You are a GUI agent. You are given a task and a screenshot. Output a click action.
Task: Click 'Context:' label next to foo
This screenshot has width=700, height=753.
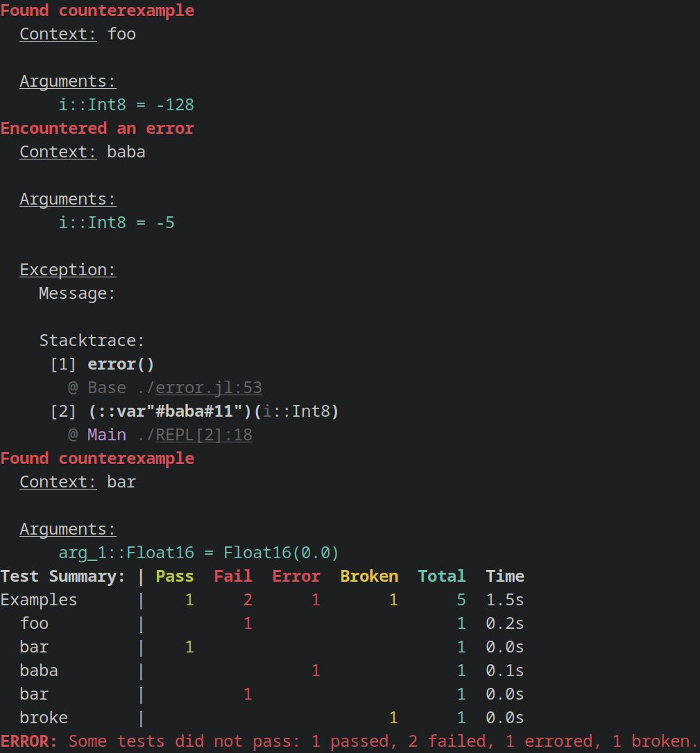click(x=58, y=34)
